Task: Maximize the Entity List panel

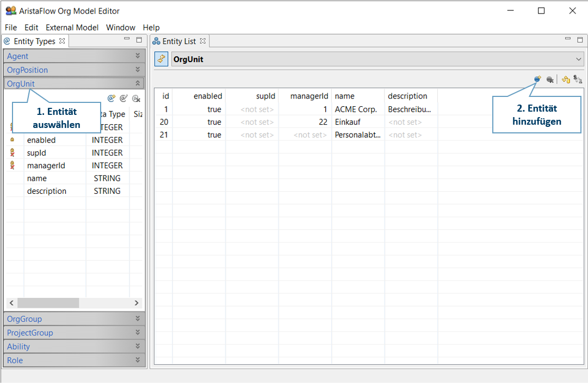Action: [580, 39]
